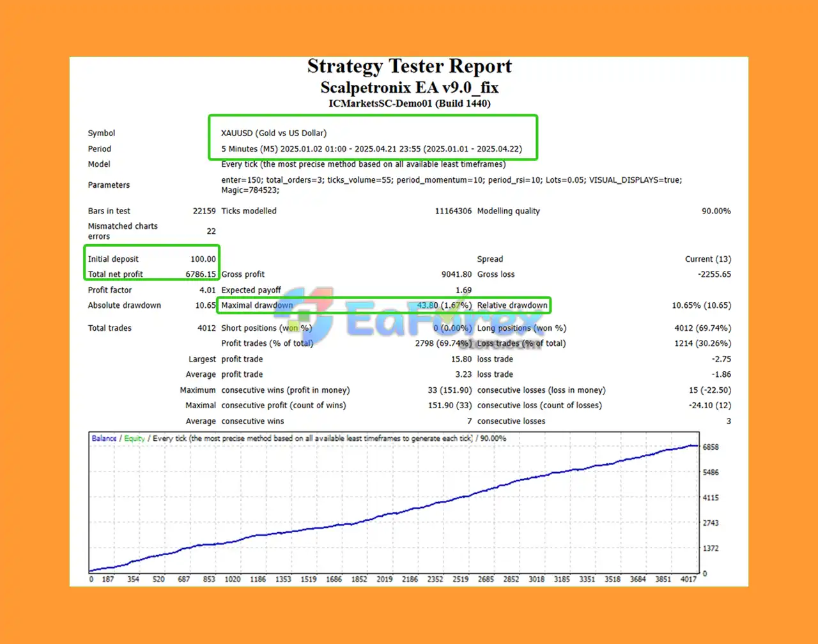This screenshot has height=644, width=818.
Task: Select the consecutive losses value "15 (-22.50)"
Action: pos(710,390)
